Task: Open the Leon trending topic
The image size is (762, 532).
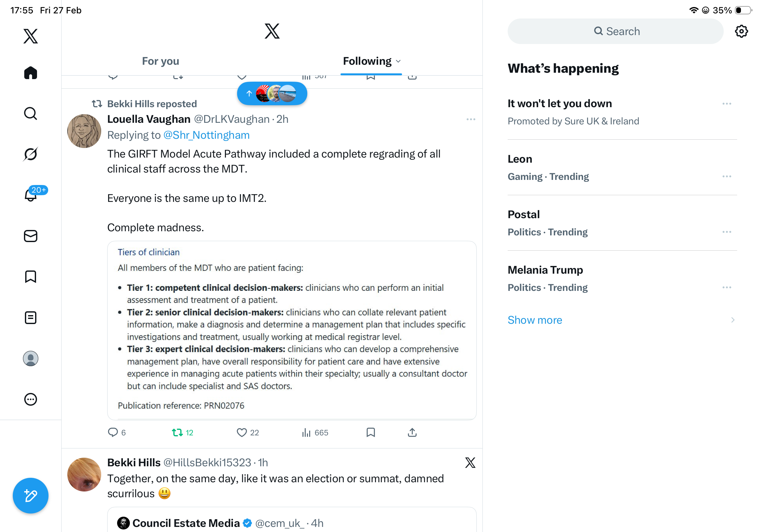Action: tap(520, 159)
